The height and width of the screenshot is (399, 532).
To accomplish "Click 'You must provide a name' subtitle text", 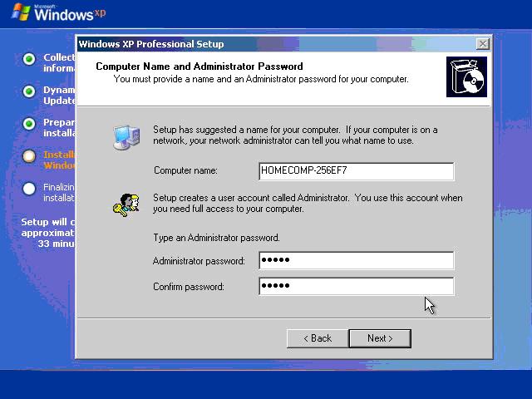I will 261,79.
